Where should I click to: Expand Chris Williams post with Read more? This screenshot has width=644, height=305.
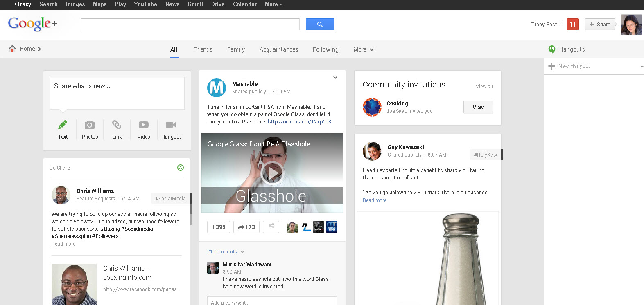click(x=63, y=244)
